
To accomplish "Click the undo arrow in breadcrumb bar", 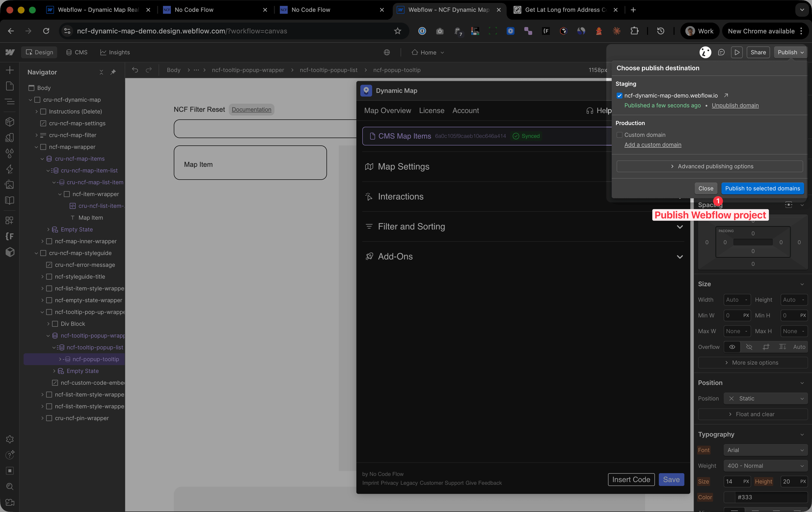I will 135,70.
